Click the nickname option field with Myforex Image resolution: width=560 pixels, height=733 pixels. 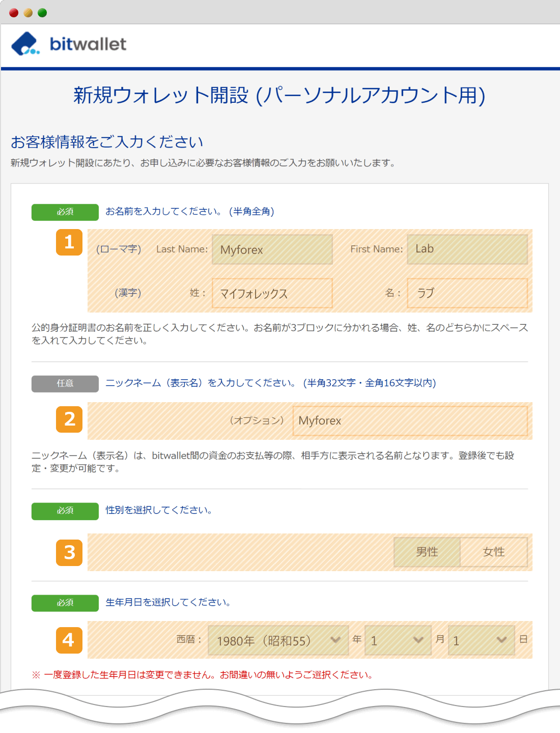click(410, 421)
